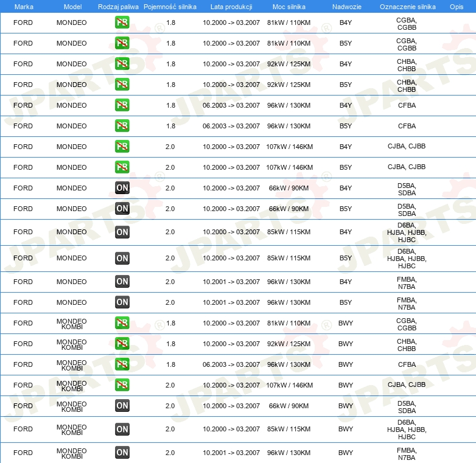Click ON diesel icon in Mondeo Kombi FMBA row
The width and height of the screenshot is (476, 463).
tap(122, 453)
